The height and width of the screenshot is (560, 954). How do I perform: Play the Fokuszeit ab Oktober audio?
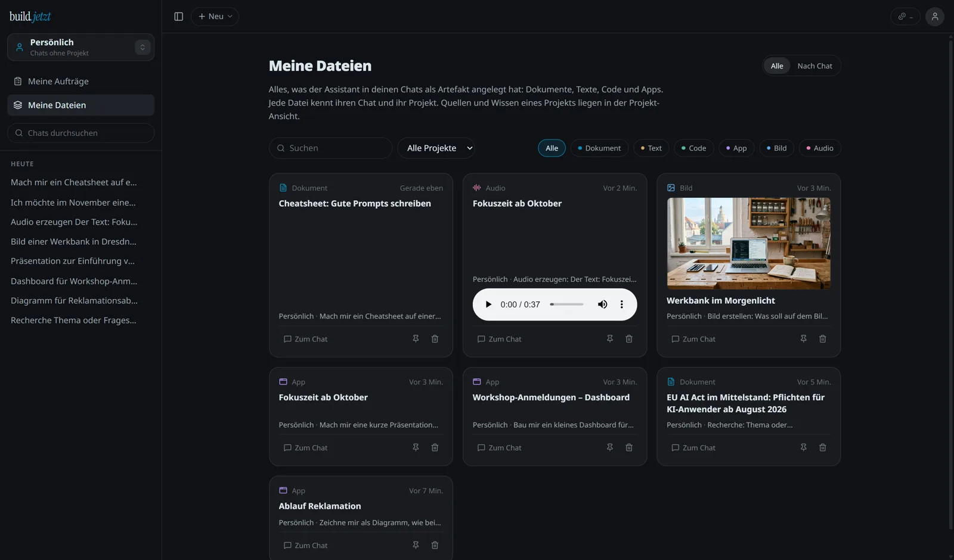(x=488, y=304)
